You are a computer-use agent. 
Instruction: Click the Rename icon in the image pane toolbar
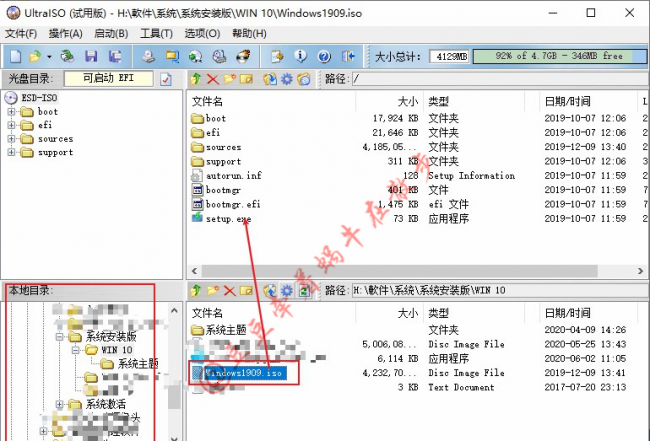click(246, 79)
